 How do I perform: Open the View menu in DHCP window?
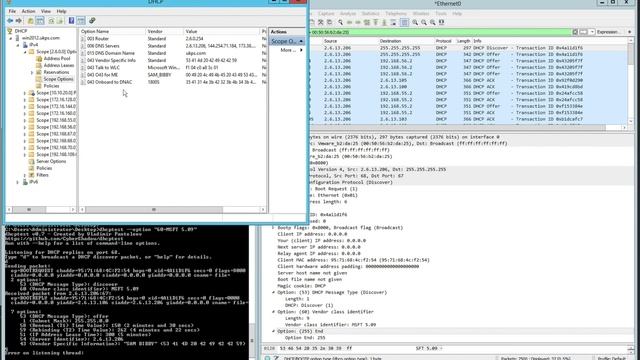pos(46,11)
